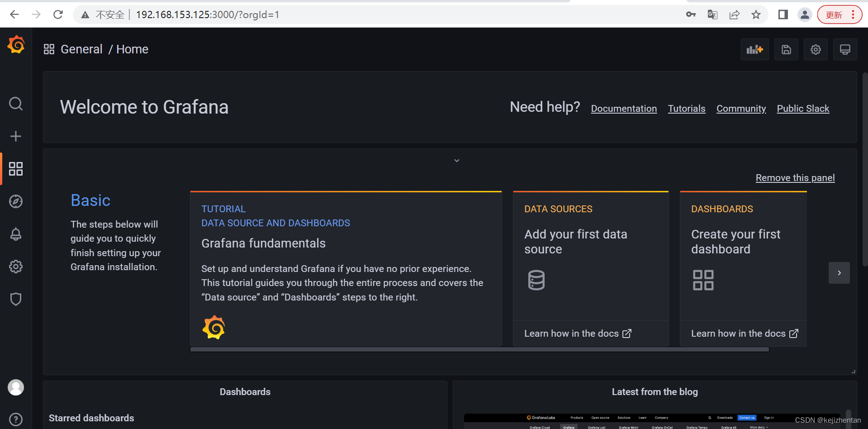Click the Add panel icon in top toolbar
This screenshot has height=429, width=868.
755,49
